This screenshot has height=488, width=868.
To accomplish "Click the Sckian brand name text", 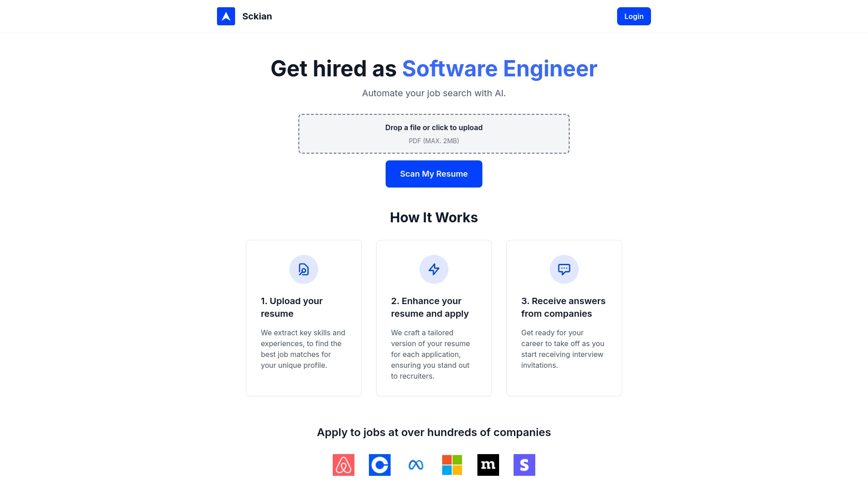I will coord(257,16).
